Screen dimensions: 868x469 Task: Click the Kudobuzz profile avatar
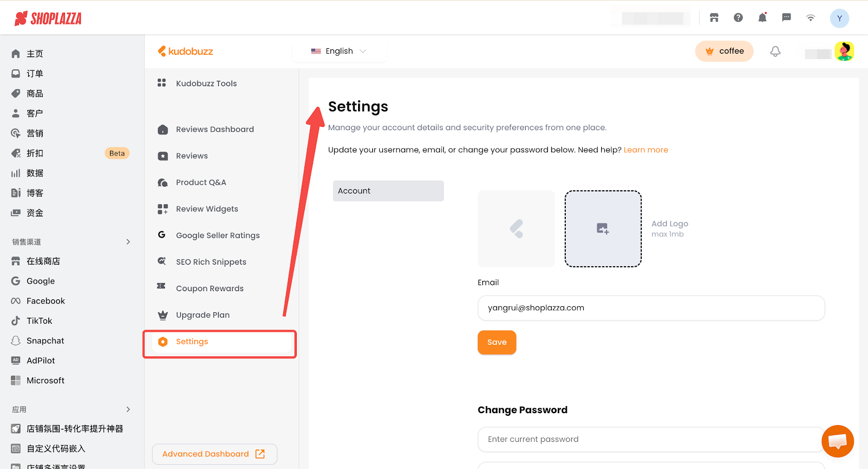click(x=844, y=52)
